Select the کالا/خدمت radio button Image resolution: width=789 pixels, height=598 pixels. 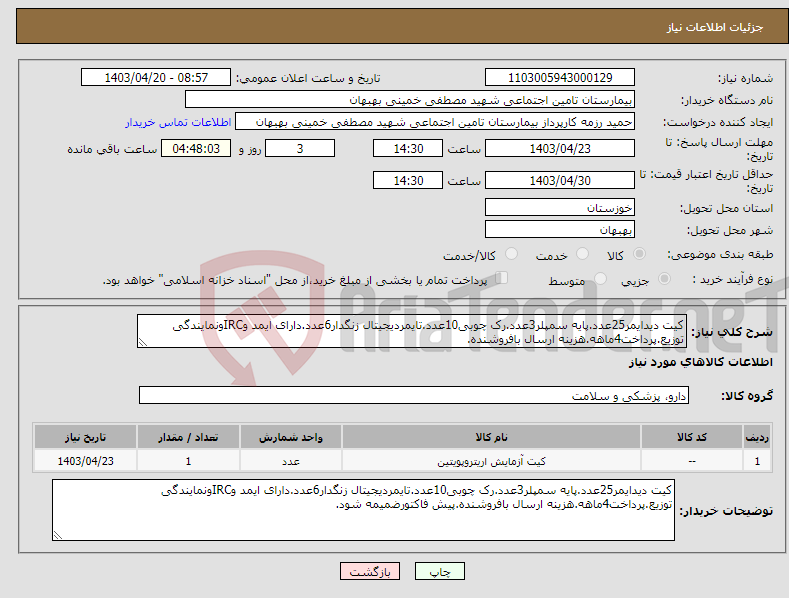(x=511, y=254)
